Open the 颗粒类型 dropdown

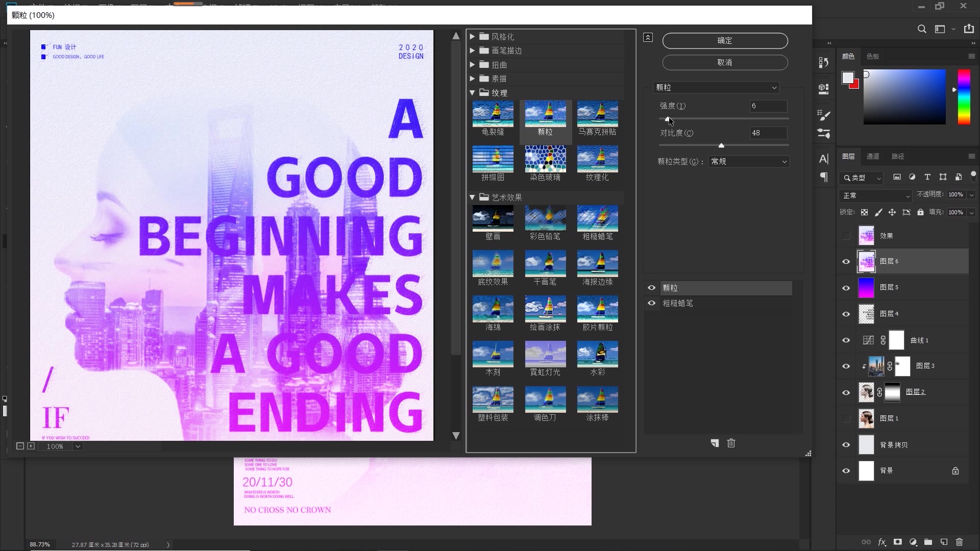point(748,162)
